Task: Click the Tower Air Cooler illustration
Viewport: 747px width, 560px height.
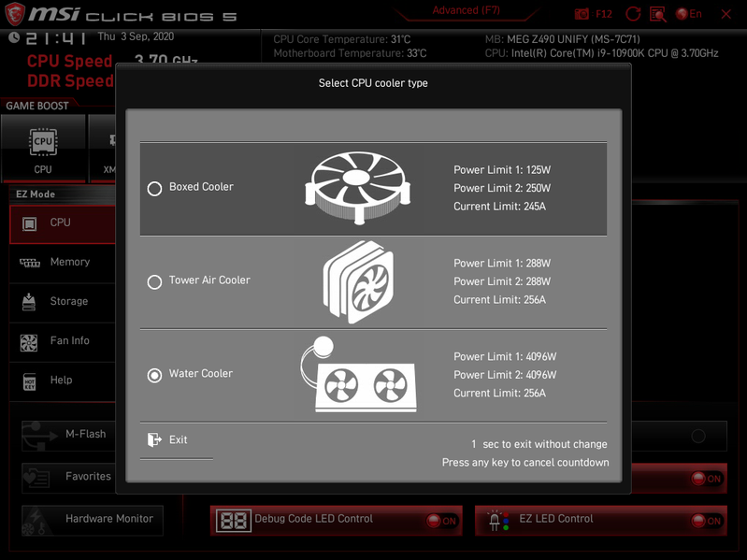Action: (359, 281)
